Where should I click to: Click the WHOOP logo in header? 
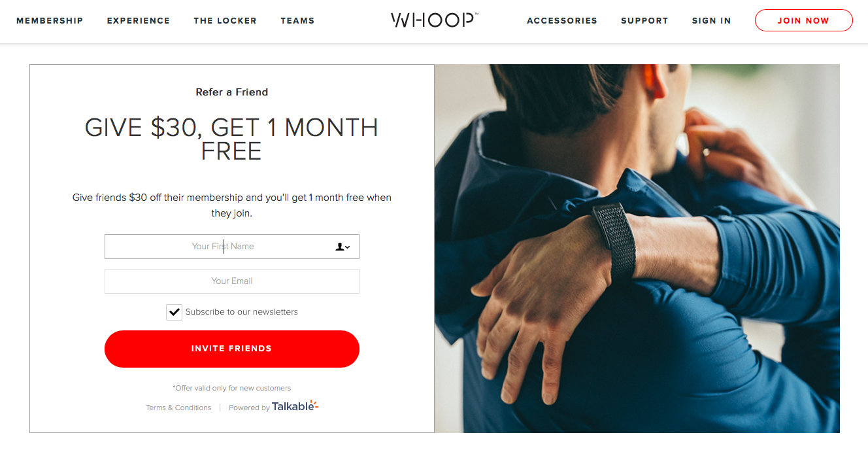tap(435, 20)
